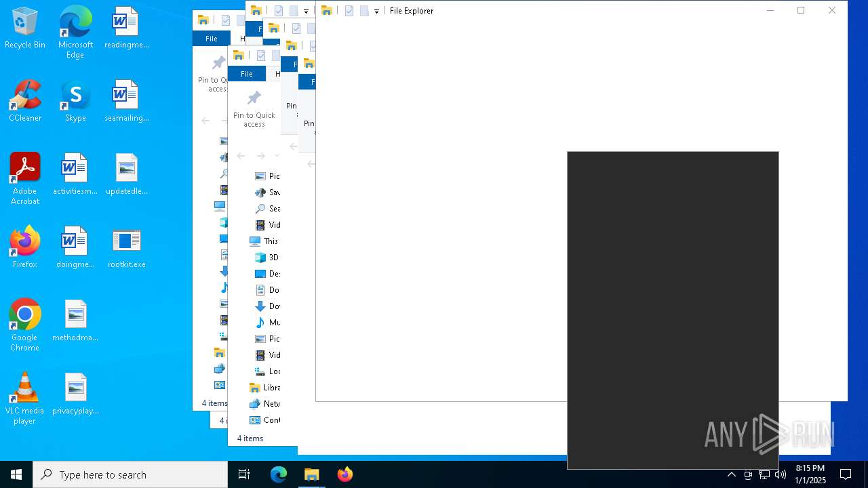Select the Libra (Libraries) tree item

264,388
